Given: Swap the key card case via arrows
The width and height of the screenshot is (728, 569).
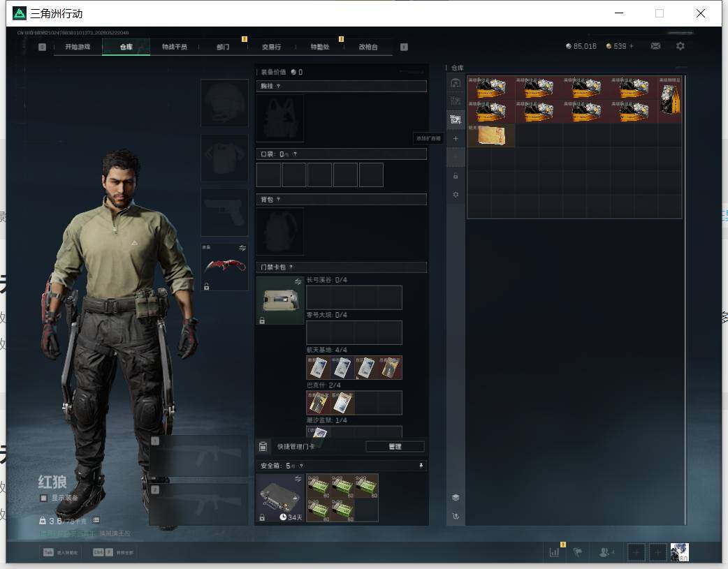Looking at the screenshot, I should (x=298, y=282).
